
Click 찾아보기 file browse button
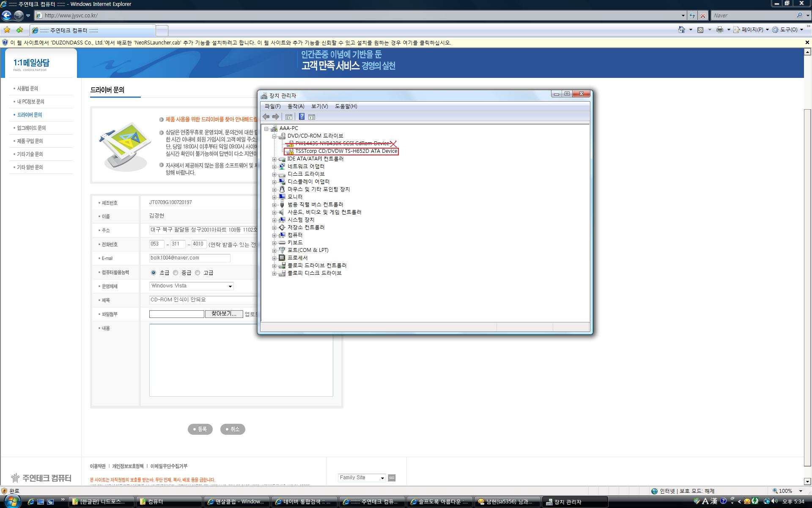pos(224,314)
